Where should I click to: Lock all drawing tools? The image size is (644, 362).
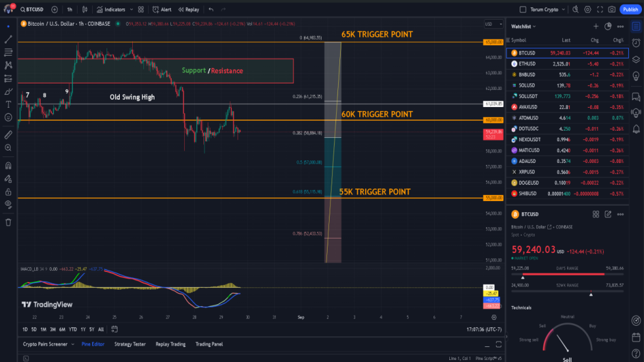pos(8,192)
